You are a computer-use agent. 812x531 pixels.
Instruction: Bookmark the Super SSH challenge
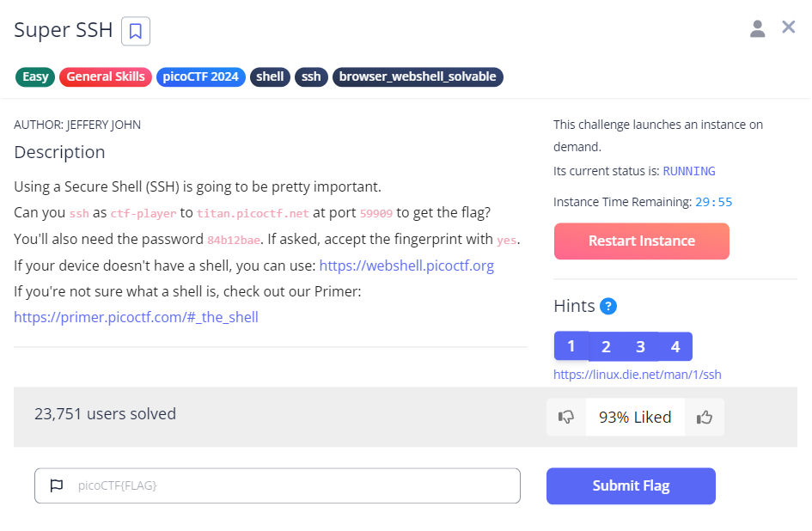pos(136,31)
